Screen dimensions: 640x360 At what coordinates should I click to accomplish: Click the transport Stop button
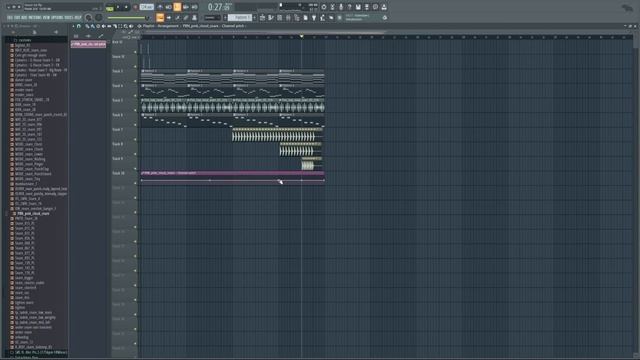(126, 7)
